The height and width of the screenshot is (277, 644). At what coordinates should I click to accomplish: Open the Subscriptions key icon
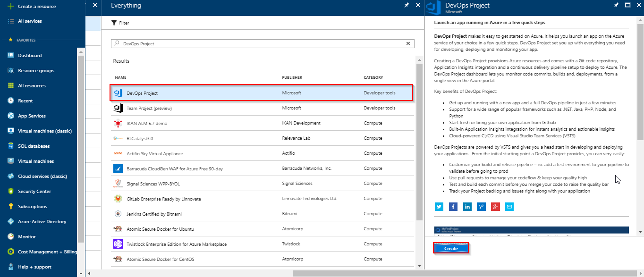click(x=11, y=207)
